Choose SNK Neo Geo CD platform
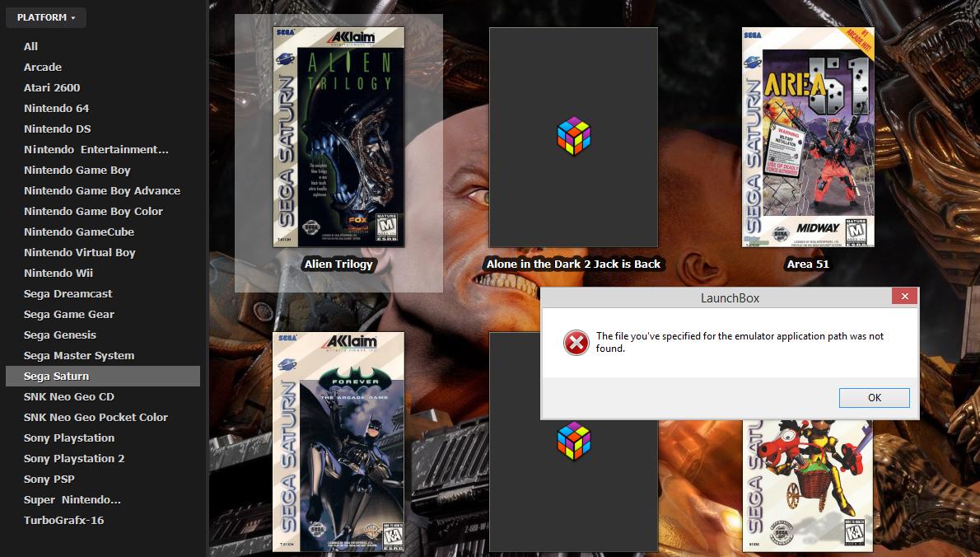The width and height of the screenshot is (980, 557). click(x=68, y=397)
